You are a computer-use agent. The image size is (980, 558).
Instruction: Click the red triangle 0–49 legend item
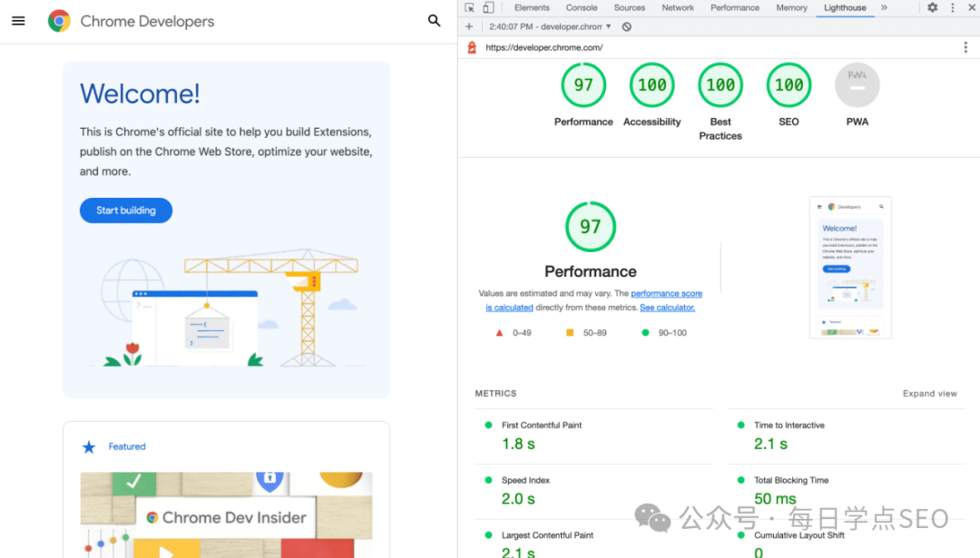pyautogui.click(x=513, y=333)
